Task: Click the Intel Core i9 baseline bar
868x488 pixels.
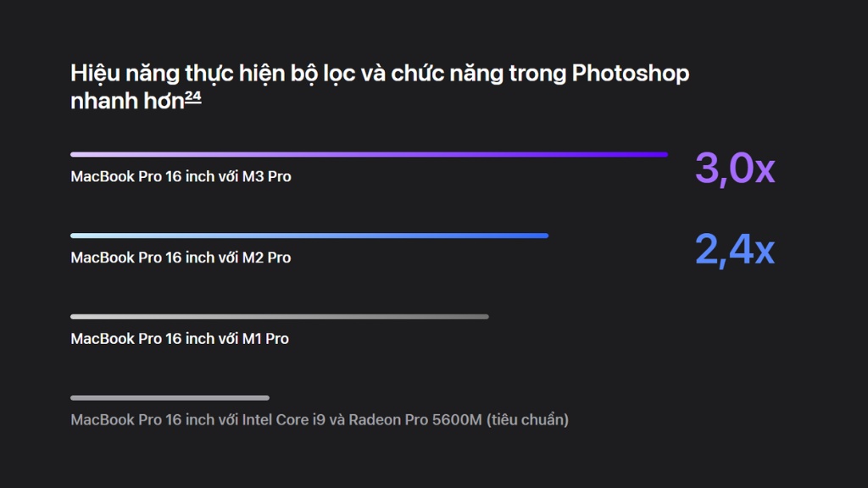Action: (170, 398)
